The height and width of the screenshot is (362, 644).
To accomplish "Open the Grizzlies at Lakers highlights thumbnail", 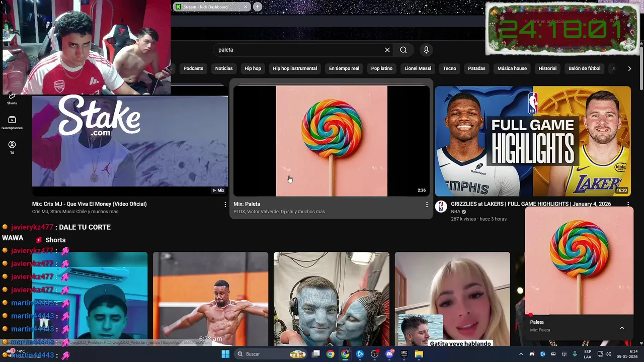I will click(x=533, y=141).
